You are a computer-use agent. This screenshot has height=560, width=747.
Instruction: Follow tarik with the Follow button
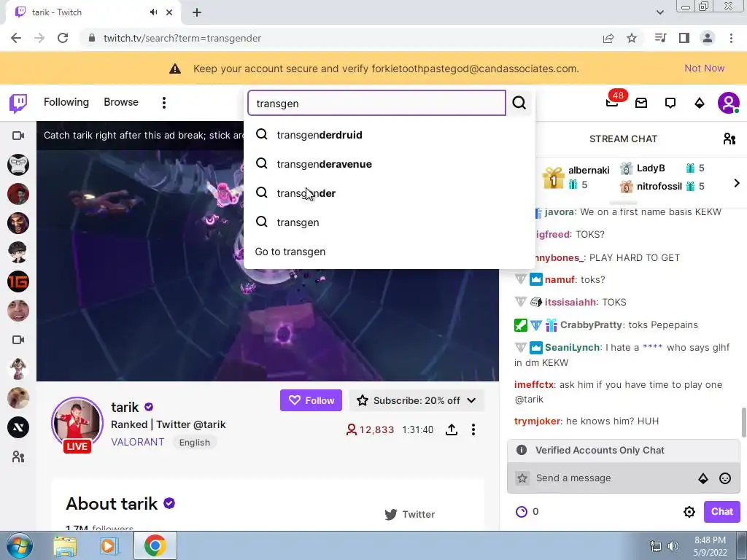311,400
